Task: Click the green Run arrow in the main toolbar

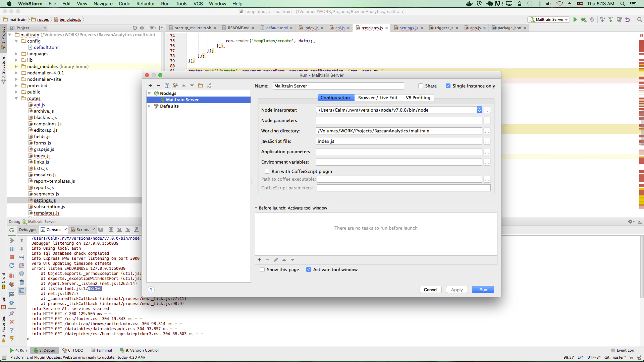Action: pos(575,19)
